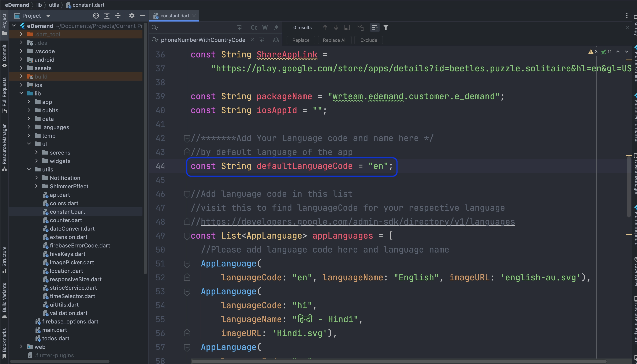The image size is (637, 364).
Task: Open the Pull Requests tool window tab
Action: [x=4, y=95]
